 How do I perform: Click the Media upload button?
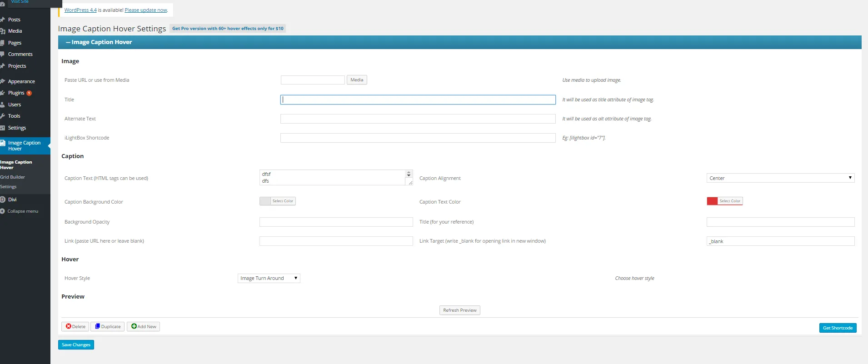click(x=357, y=80)
